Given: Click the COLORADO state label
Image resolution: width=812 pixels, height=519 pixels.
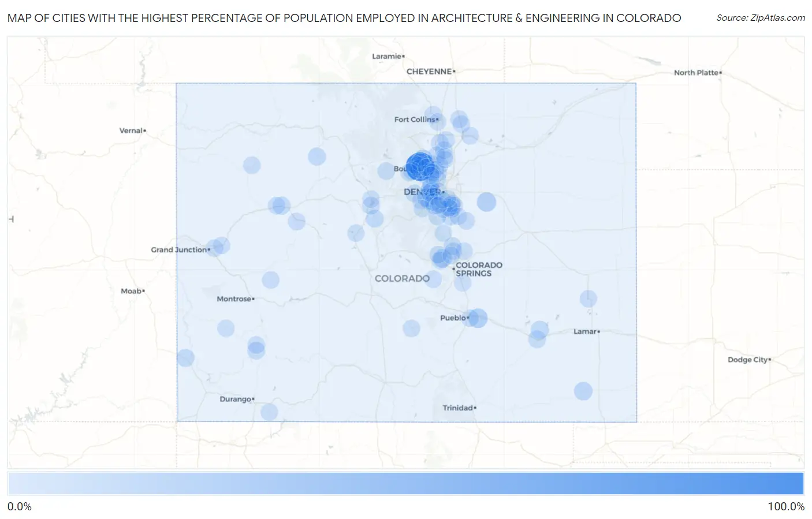Looking at the screenshot, I should 402,278.
